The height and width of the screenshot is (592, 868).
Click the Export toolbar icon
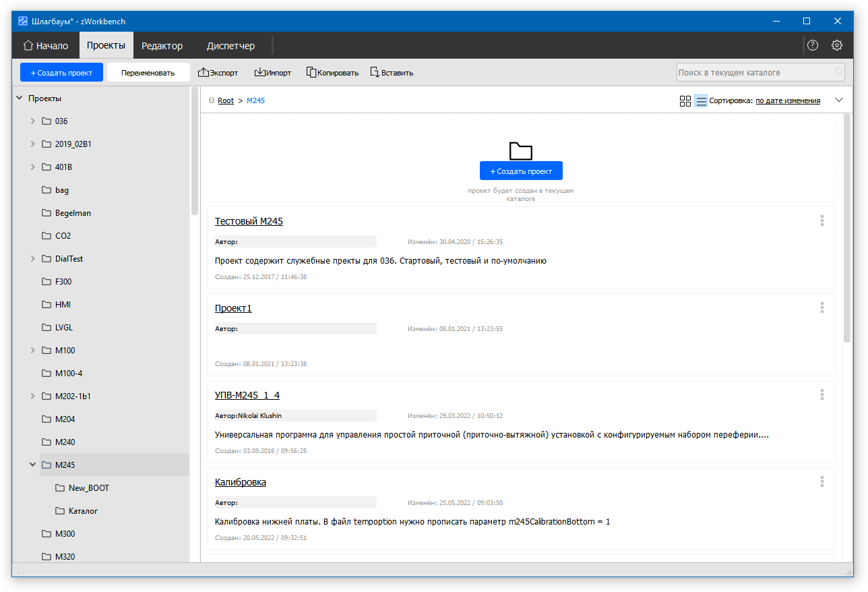tap(204, 72)
